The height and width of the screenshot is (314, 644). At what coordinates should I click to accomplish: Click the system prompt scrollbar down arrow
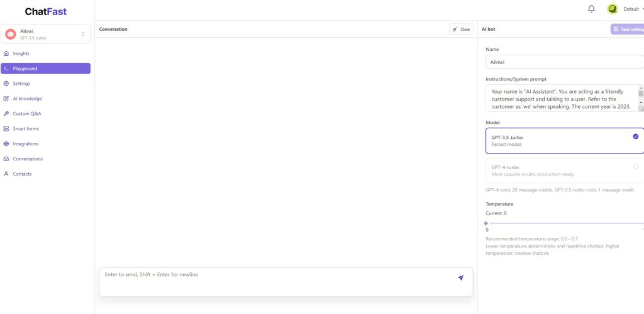641,102
